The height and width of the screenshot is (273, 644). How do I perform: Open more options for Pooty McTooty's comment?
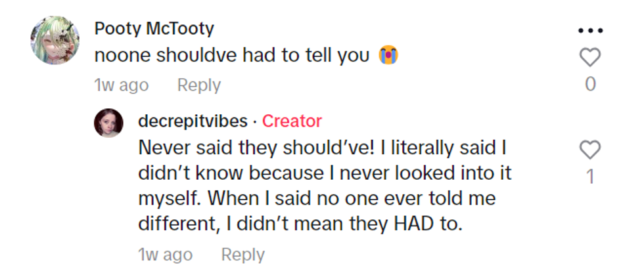pos(590,31)
